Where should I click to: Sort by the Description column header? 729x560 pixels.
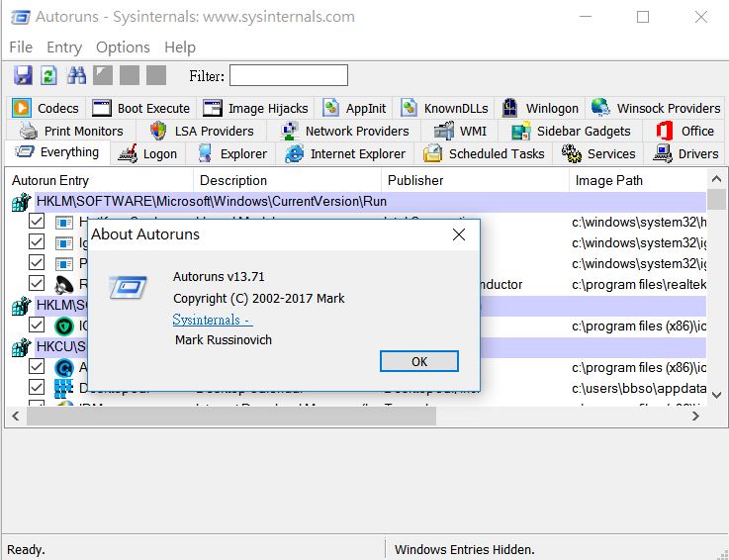point(287,180)
